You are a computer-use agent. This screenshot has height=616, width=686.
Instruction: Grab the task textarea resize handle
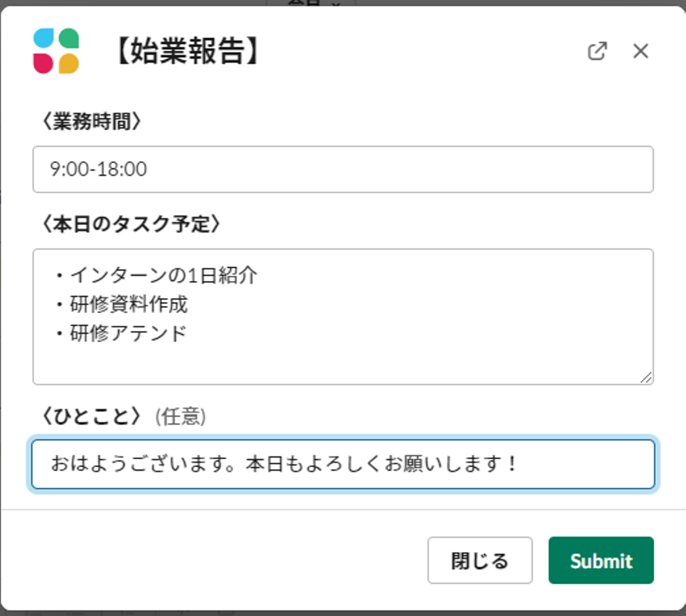(646, 378)
